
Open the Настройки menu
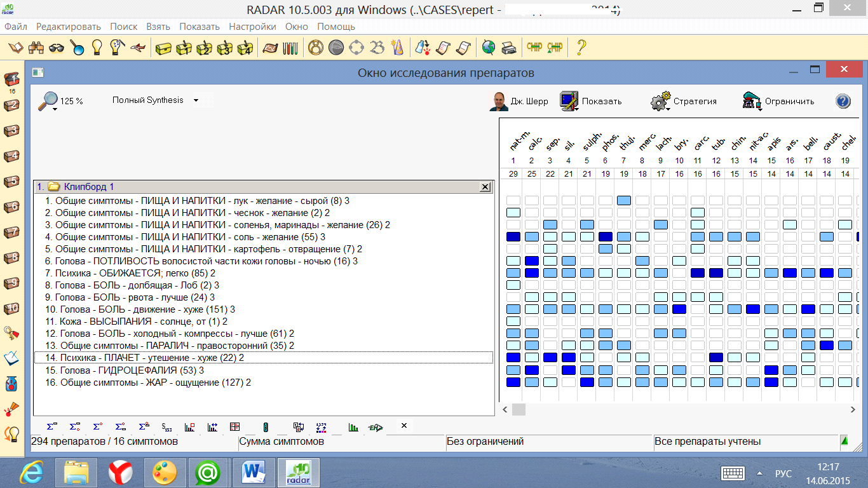click(252, 27)
